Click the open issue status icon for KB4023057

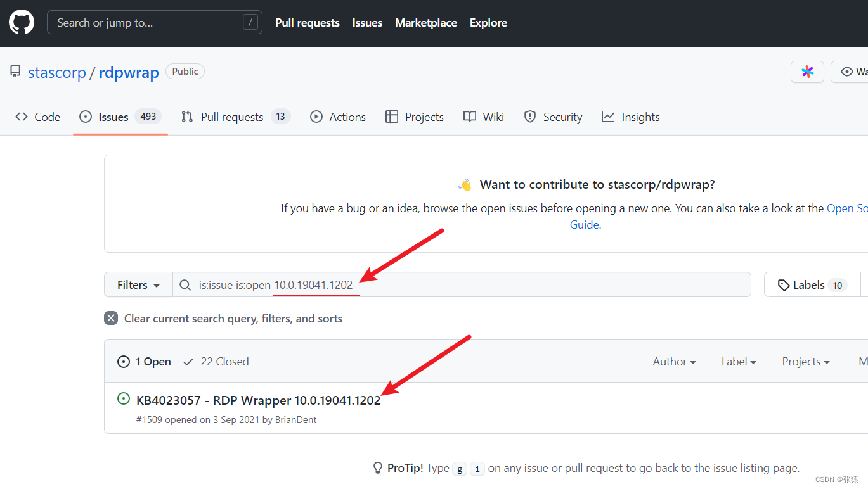[x=124, y=399]
